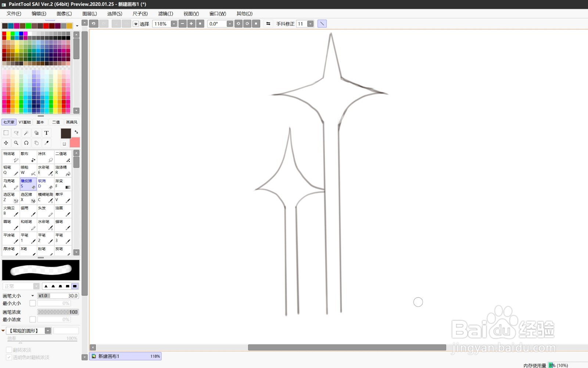
Task: Select the rotate view tool
Action: [26, 143]
